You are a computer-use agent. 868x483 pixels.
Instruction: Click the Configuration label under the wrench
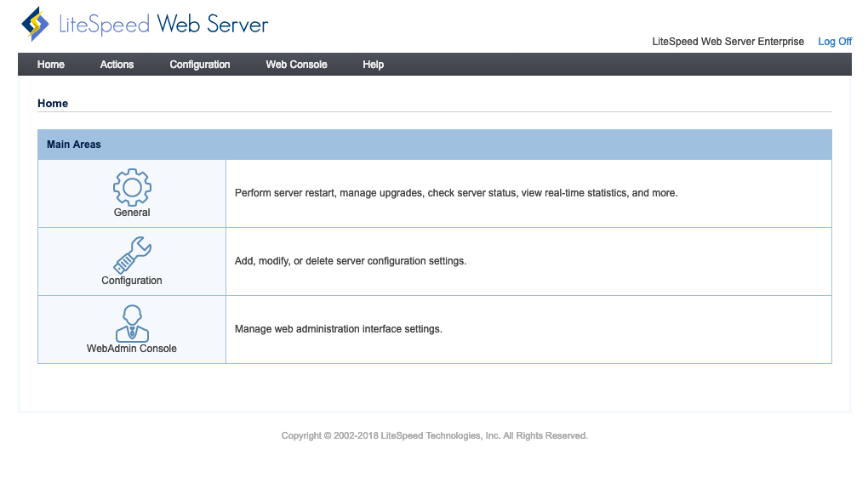pos(132,281)
